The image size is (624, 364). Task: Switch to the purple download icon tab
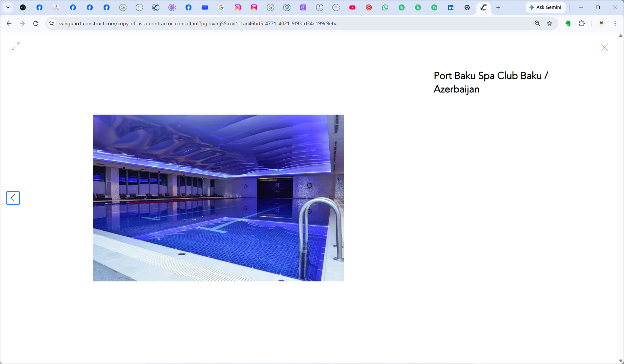click(x=303, y=7)
